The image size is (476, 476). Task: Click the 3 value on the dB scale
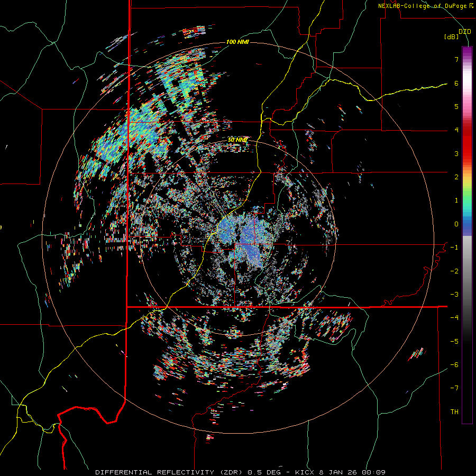[456, 153]
